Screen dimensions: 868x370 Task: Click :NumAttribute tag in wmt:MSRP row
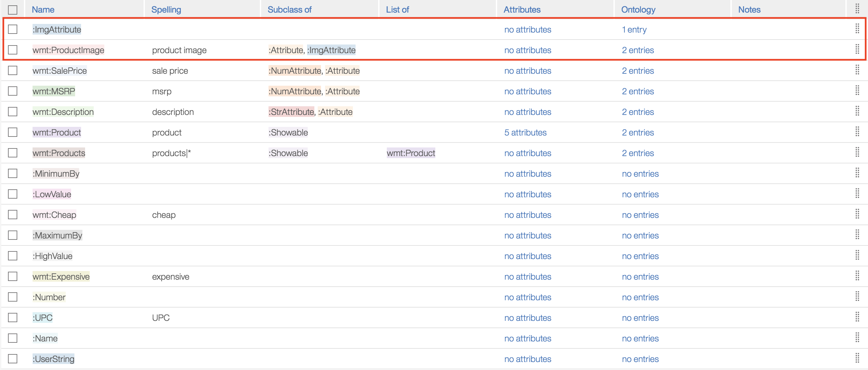[295, 91]
